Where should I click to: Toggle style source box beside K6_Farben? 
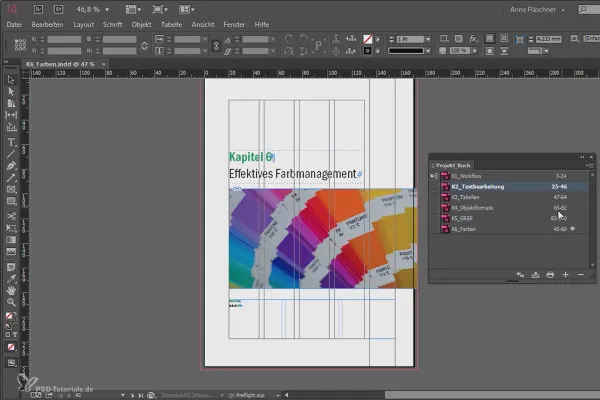[x=433, y=230]
